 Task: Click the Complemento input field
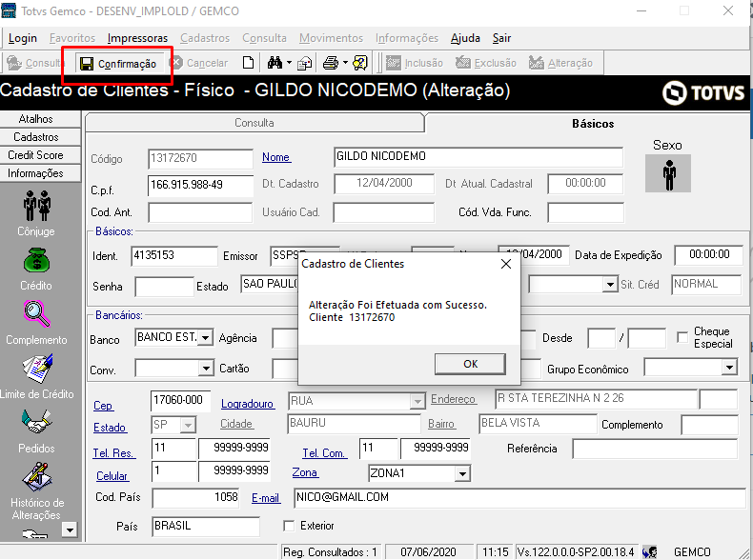click(709, 425)
